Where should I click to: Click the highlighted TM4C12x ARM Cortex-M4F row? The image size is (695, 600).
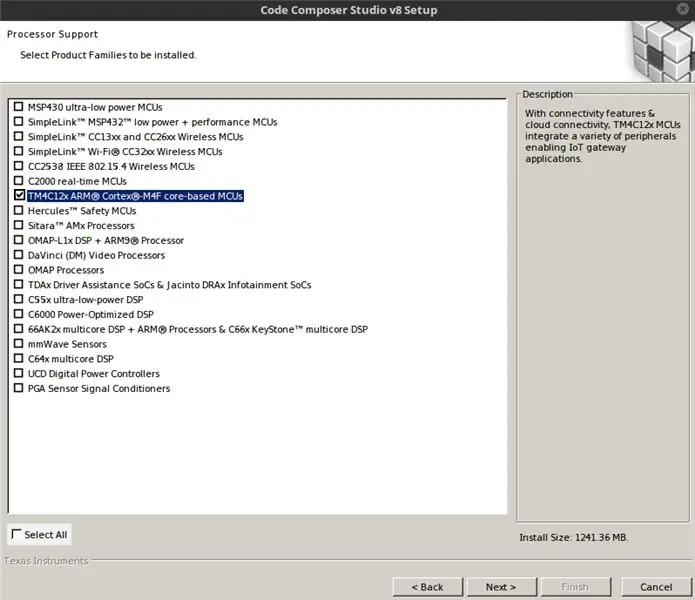tap(135, 196)
